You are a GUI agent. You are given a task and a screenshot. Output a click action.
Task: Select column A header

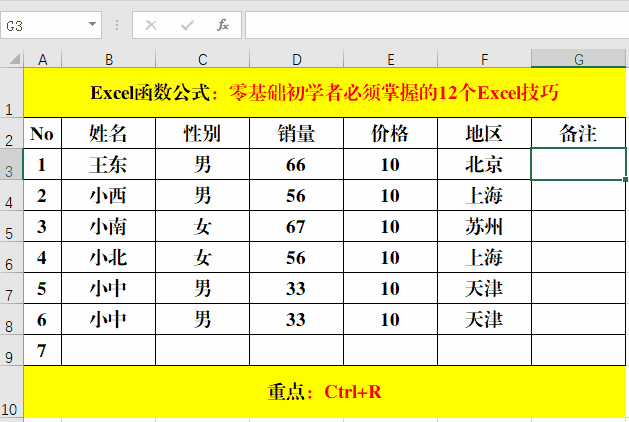click(43, 59)
